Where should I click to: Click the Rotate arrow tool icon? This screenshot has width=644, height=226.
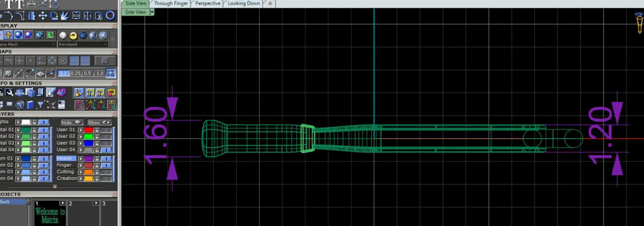tap(54, 16)
